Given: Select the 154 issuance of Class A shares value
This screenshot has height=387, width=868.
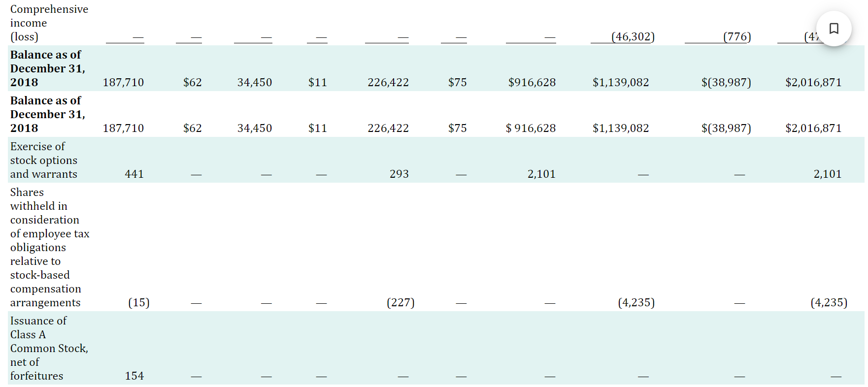Looking at the screenshot, I should coord(134,376).
